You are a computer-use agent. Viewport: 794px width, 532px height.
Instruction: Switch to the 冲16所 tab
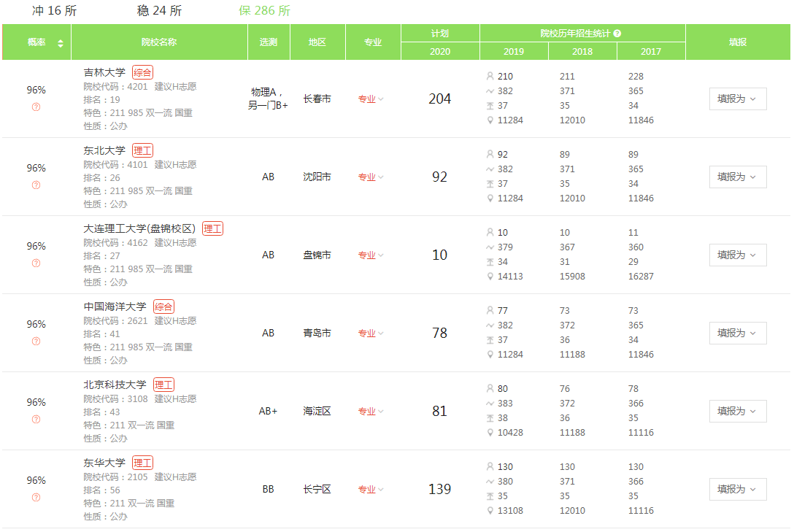53,11
